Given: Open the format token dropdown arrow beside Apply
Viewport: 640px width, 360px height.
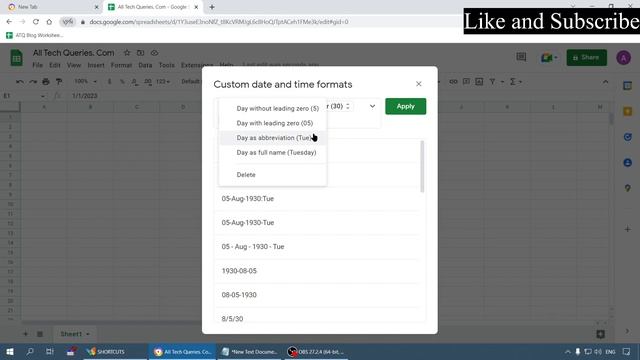Looking at the screenshot, I should [x=372, y=106].
